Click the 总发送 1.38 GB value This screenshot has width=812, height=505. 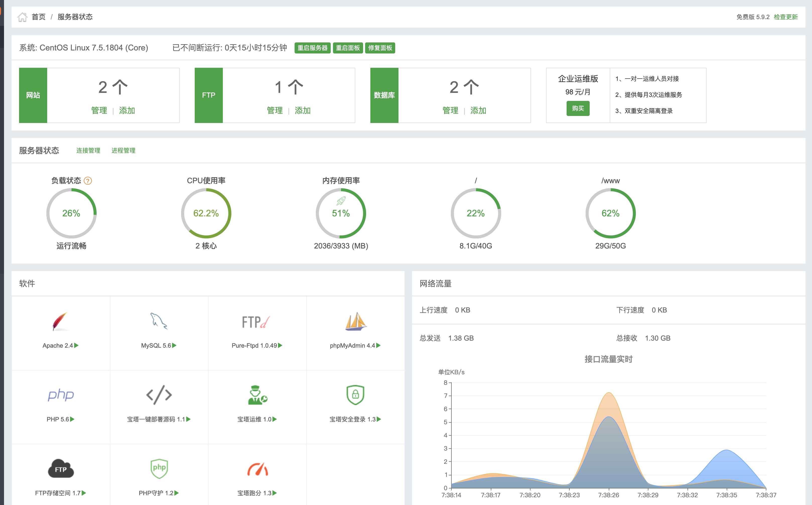pos(461,338)
